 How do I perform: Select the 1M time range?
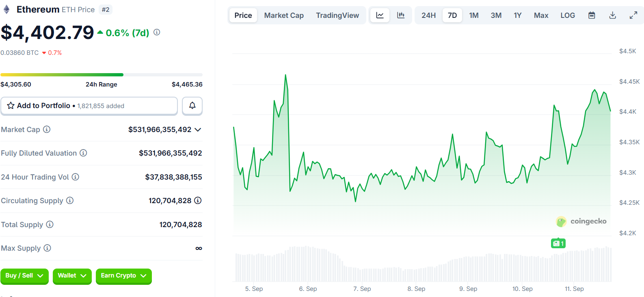474,15
